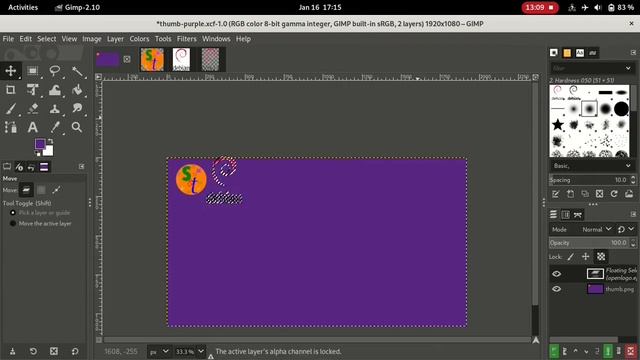640x360 pixels.
Task: Open the Images tab in left dock
Action: click(44, 167)
